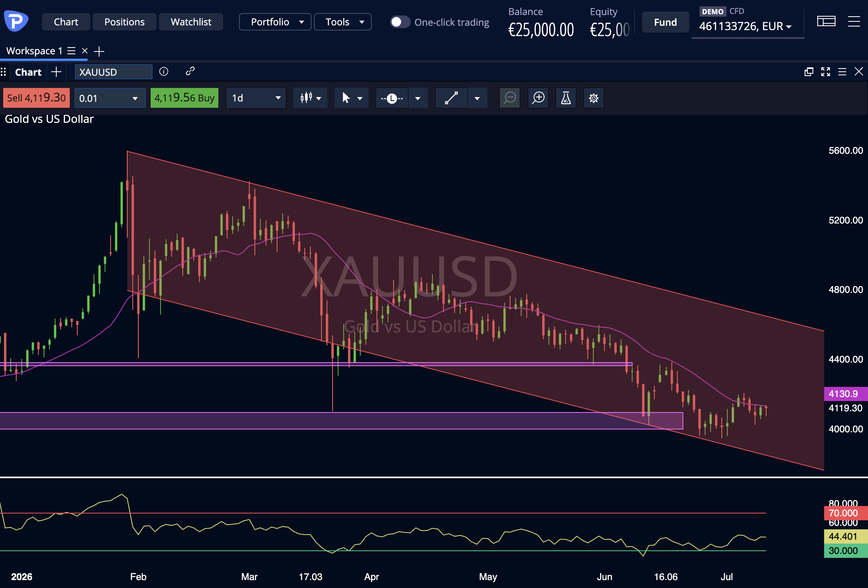Open chart settings gear icon
868x588 pixels.
593,98
